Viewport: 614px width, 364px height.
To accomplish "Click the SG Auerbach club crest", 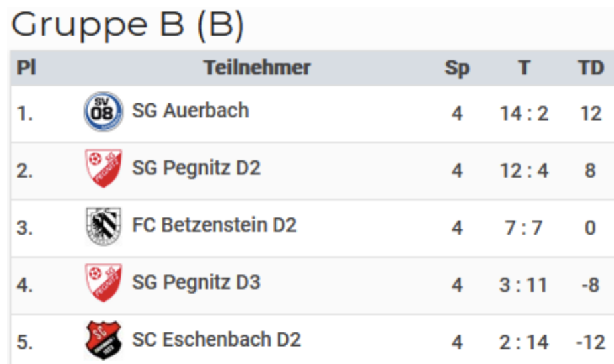I will pos(103,111).
